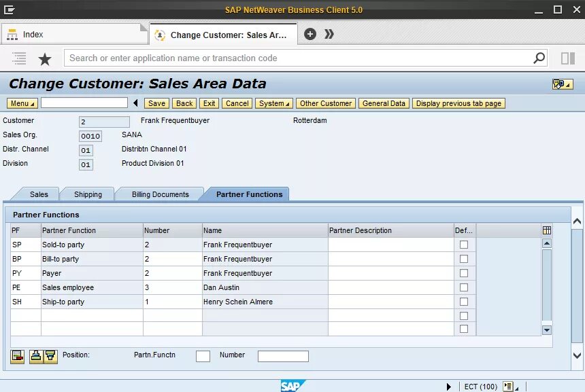
Task: Open the navigation list icon
Action: click(x=19, y=58)
